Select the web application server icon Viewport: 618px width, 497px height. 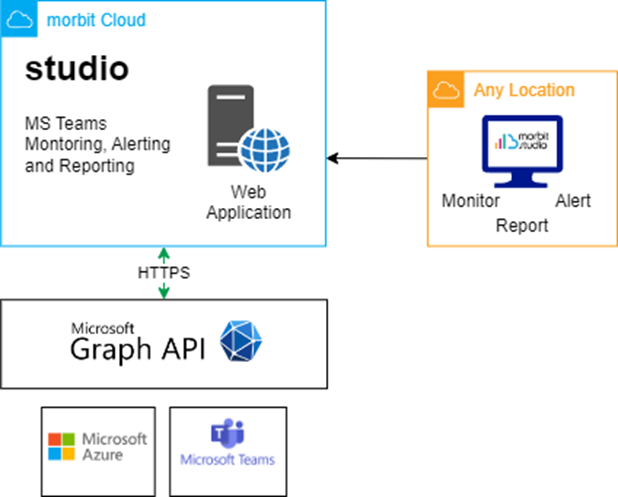click(x=249, y=128)
